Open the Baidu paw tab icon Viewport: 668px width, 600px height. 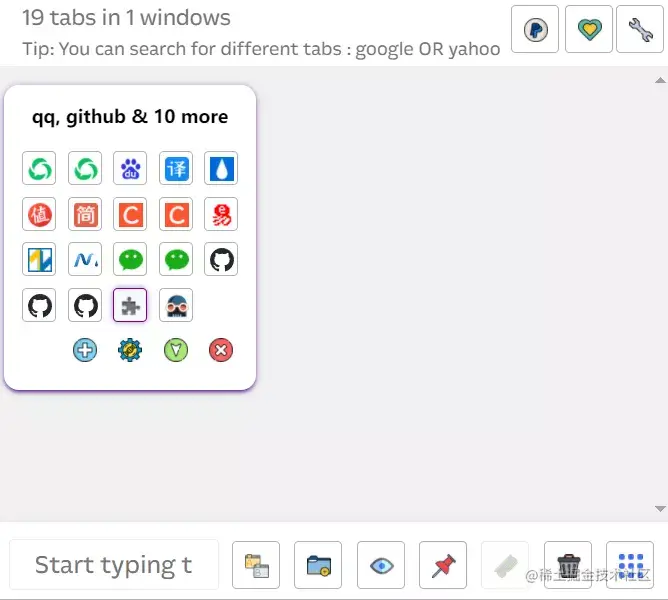coord(131,169)
